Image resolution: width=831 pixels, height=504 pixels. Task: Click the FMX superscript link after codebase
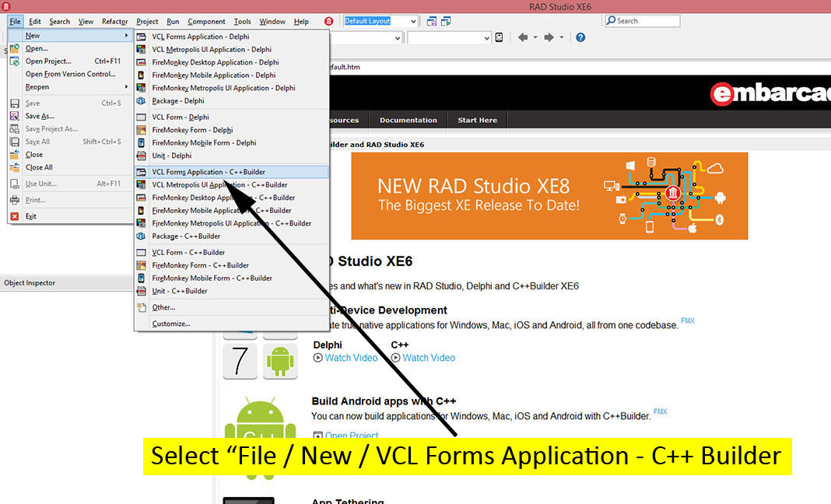coord(687,320)
